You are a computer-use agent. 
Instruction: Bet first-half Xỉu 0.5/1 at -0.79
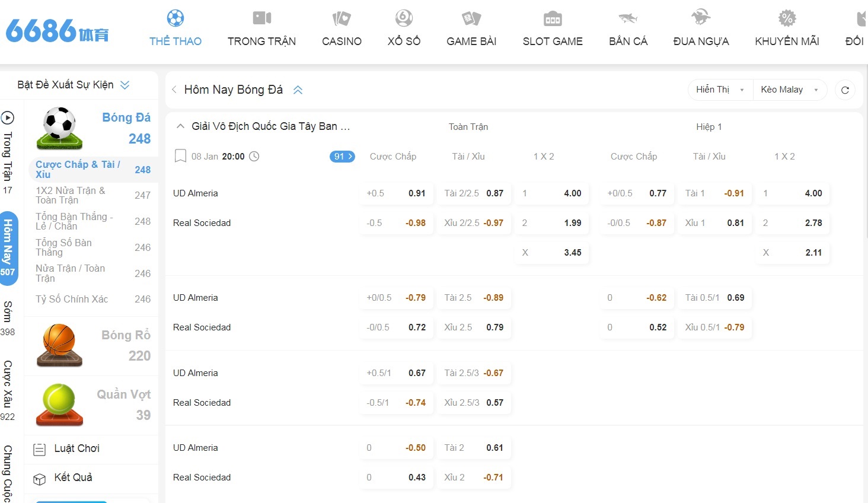tap(715, 327)
